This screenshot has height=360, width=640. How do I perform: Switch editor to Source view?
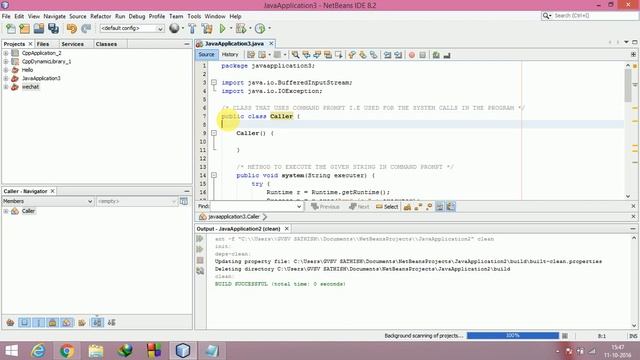(x=206, y=55)
